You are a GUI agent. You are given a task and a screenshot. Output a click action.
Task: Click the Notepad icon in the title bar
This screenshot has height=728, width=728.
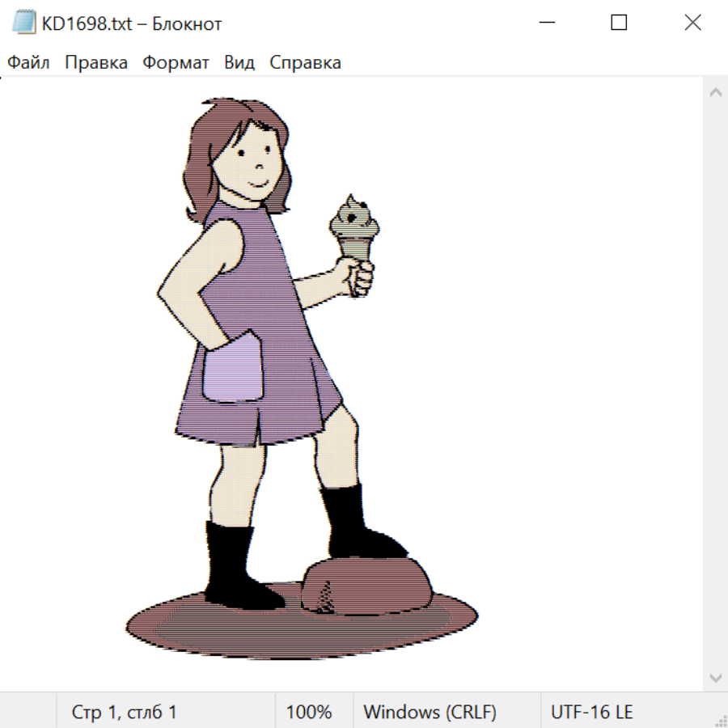pos(24,23)
